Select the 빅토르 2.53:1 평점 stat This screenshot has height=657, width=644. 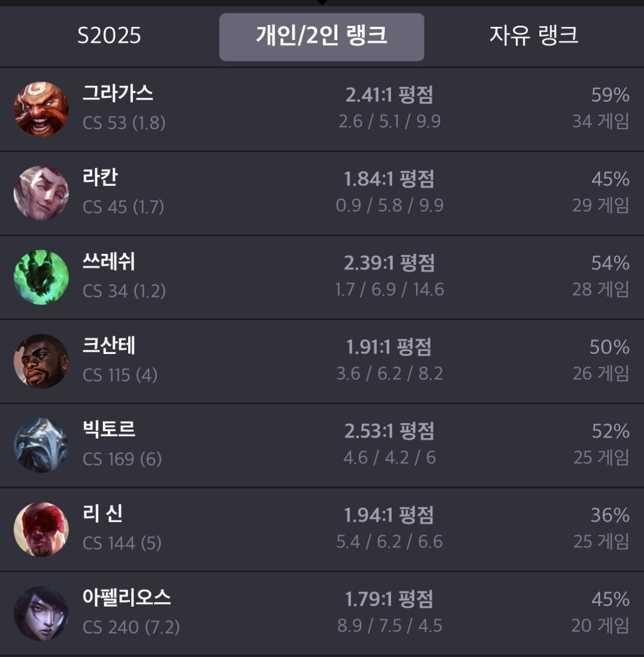point(389,431)
